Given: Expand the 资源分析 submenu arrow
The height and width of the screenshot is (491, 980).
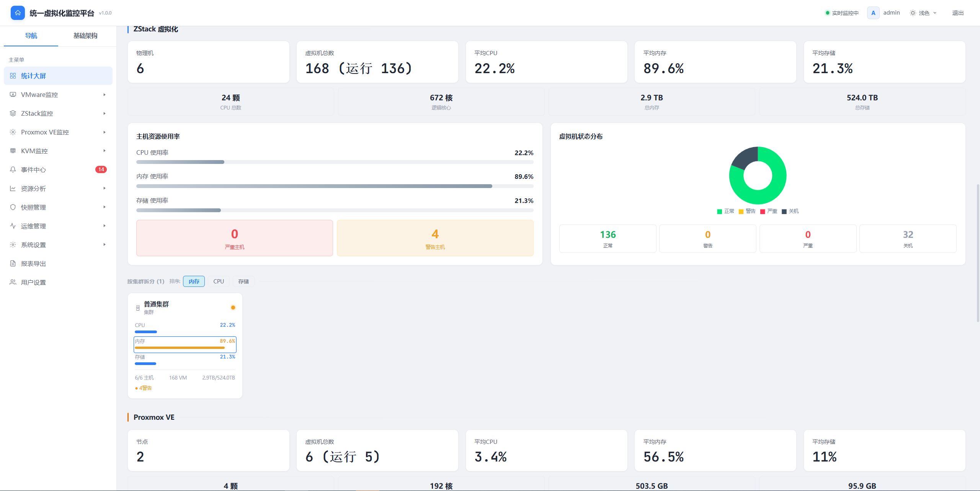Looking at the screenshot, I should pyautogui.click(x=105, y=188).
